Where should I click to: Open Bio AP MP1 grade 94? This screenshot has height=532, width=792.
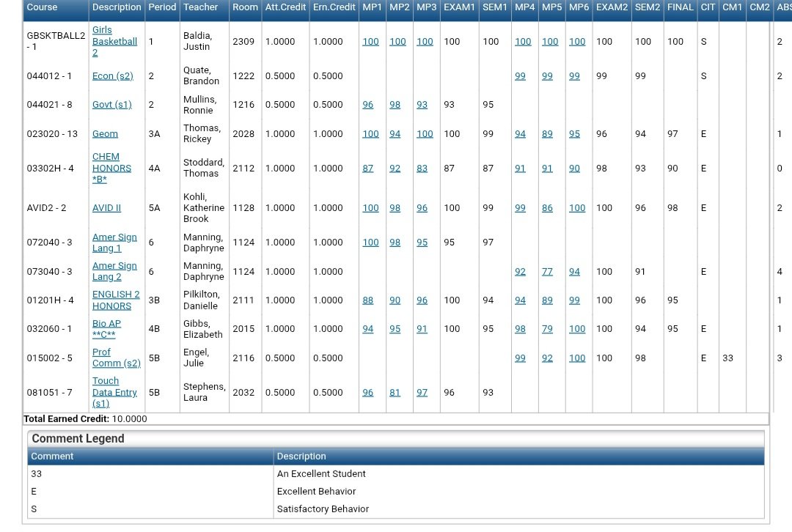click(x=367, y=329)
